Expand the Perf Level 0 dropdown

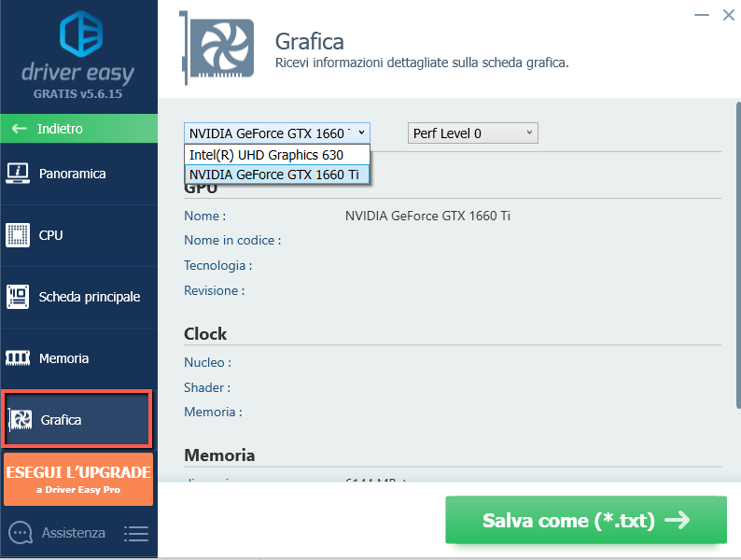coord(472,133)
